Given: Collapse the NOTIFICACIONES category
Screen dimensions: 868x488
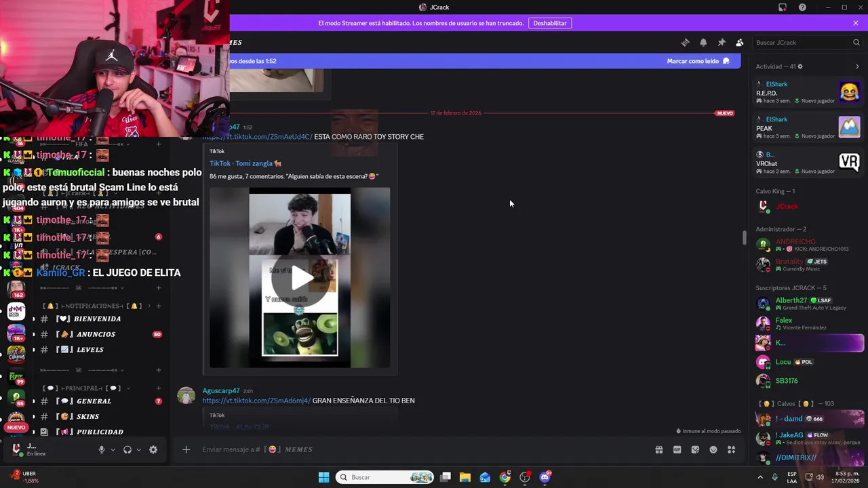Looking at the screenshot, I should (x=92, y=306).
